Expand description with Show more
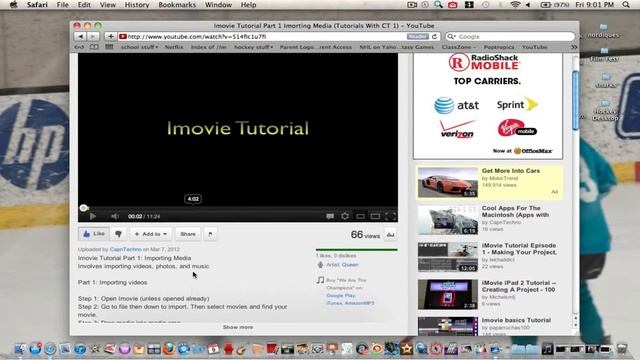 tap(238, 327)
